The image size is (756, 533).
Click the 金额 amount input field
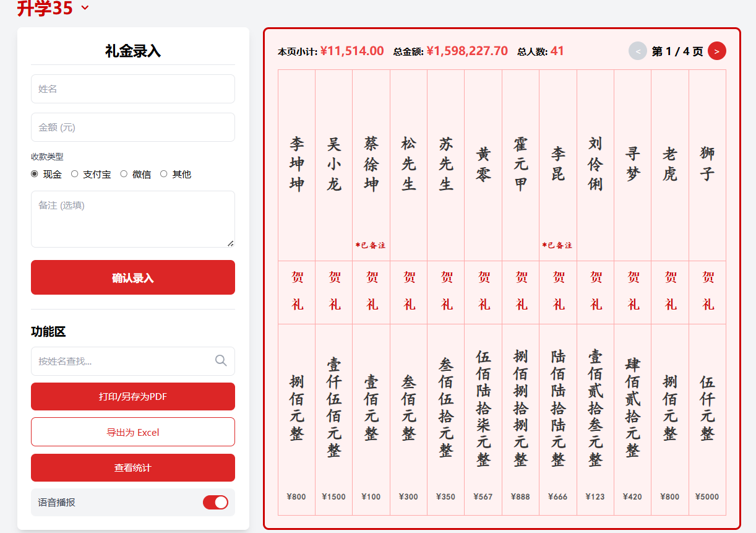click(x=132, y=127)
